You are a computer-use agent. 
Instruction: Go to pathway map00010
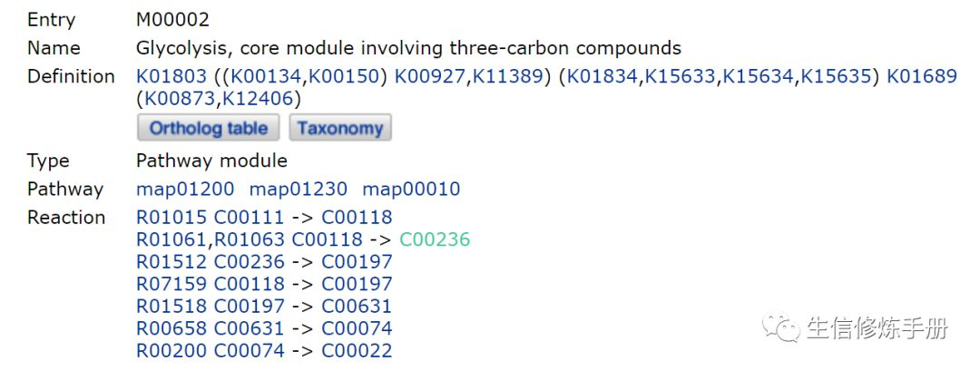411,189
